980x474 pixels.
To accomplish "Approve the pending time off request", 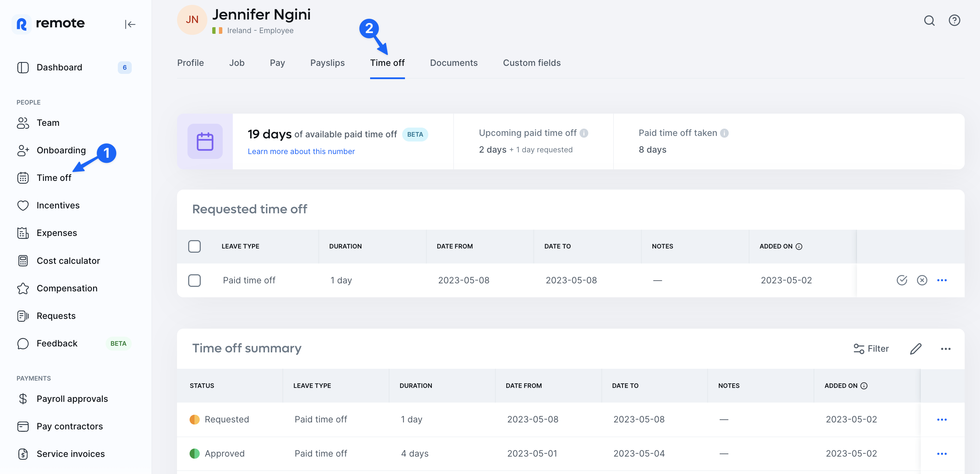I will click(902, 280).
